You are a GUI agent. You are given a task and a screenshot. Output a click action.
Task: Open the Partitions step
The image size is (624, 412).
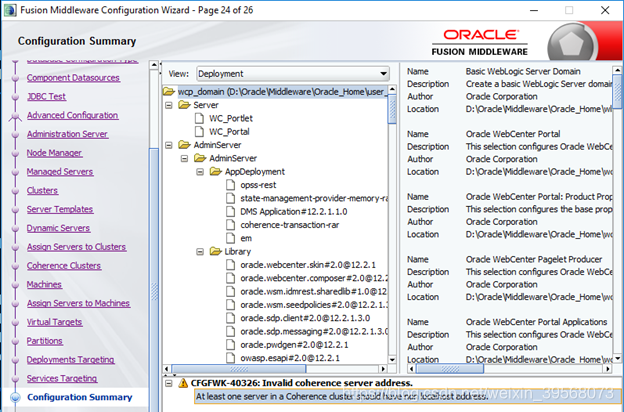click(x=45, y=341)
